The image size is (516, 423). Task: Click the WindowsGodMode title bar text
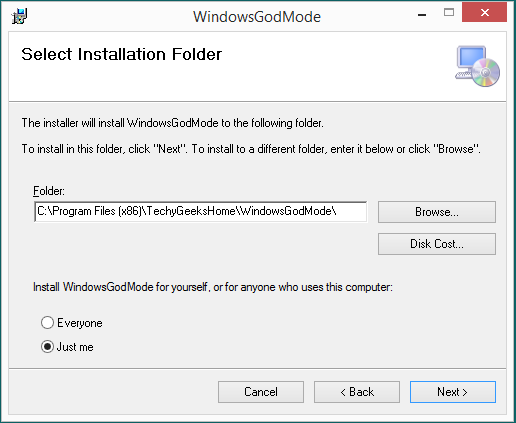click(257, 17)
